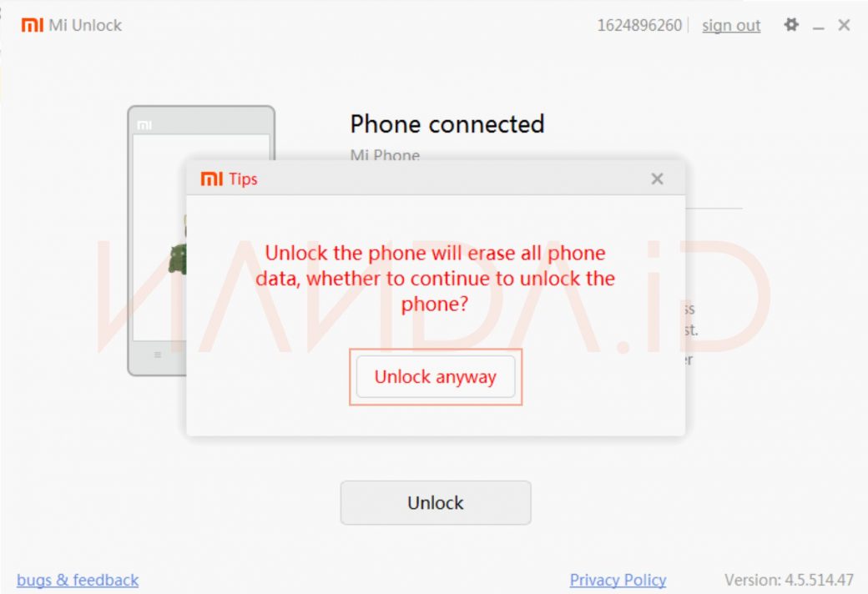868x594 pixels.
Task: Confirm with the Unlock anyway button
Action: [x=436, y=377]
